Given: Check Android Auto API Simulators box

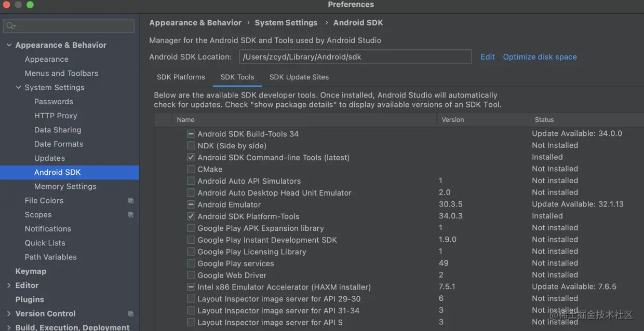Looking at the screenshot, I should tap(191, 181).
